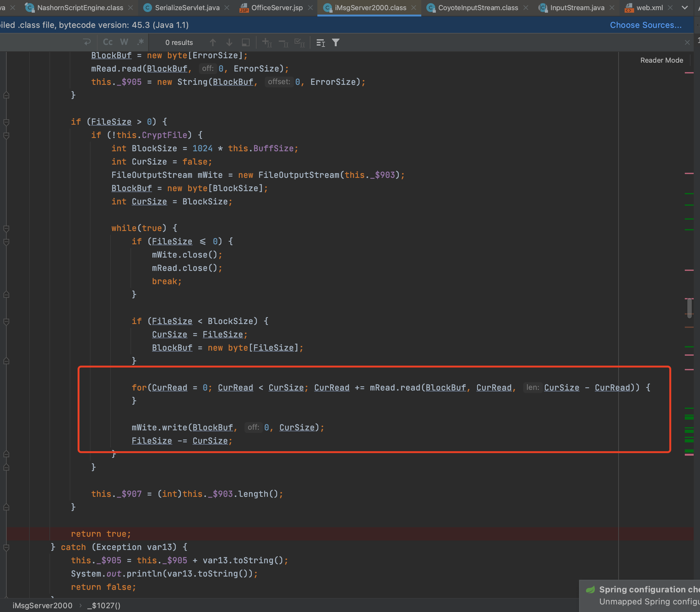This screenshot has width=700, height=612.
Task: Toggle Words (W) search option
Action: coord(124,42)
